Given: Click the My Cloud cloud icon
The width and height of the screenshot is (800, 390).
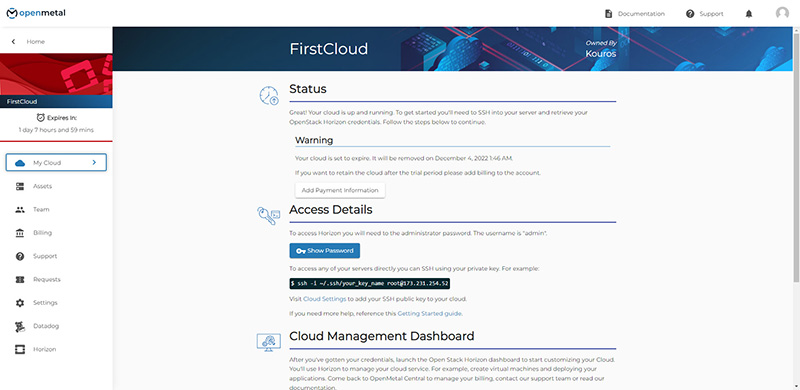Looking at the screenshot, I should pos(20,163).
